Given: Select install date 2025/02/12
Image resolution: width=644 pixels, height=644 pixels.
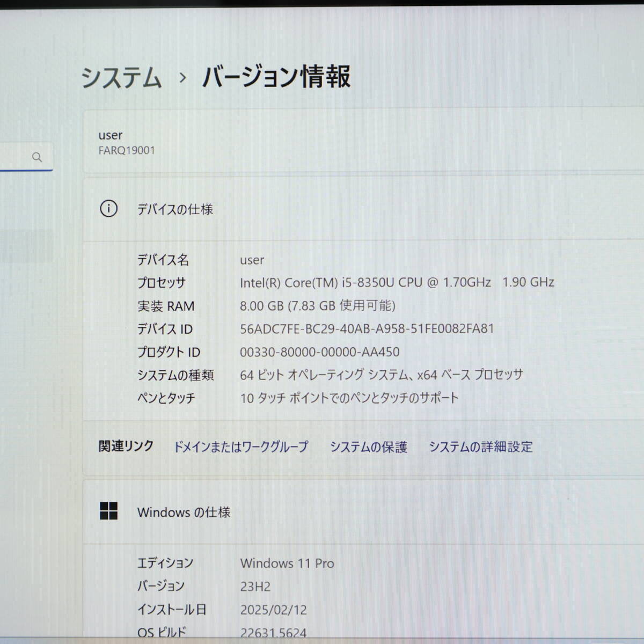Looking at the screenshot, I should tap(274, 610).
